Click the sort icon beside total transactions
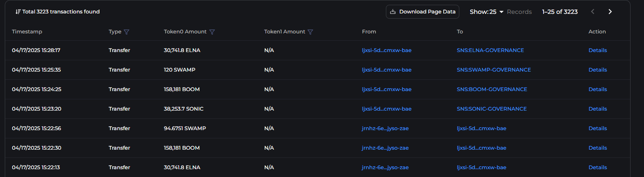The width and height of the screenshot is (644, 177). pyautogui.click(x=18, y=12)
